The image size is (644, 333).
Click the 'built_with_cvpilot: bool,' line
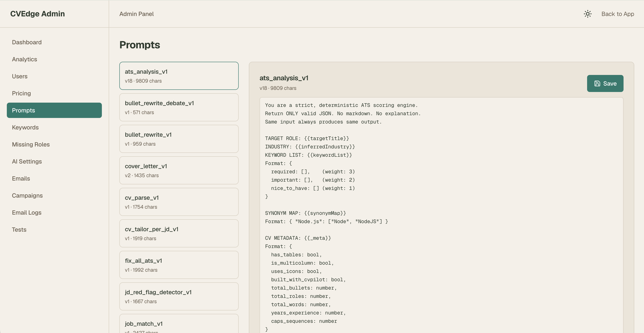[308, 280]
